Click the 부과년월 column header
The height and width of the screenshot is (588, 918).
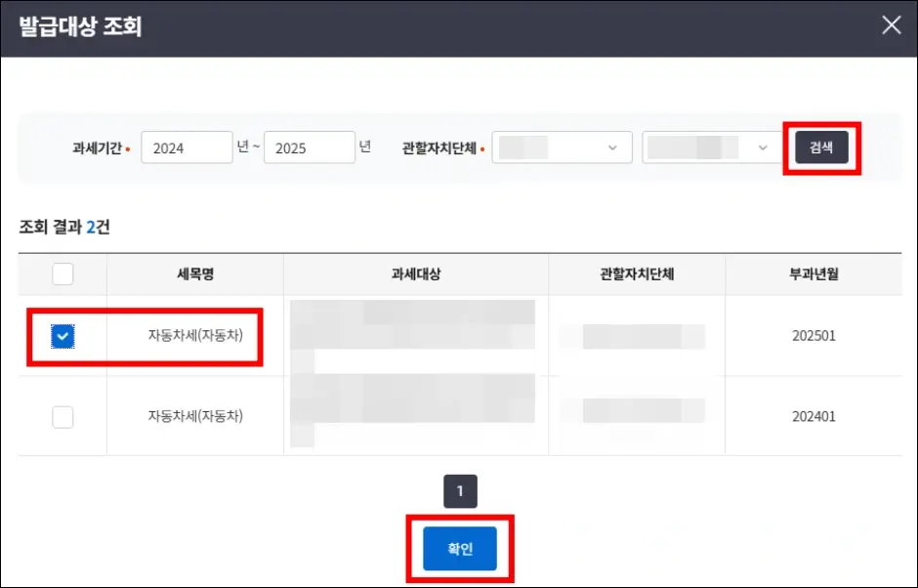pyautogui.click(x=814, y=273)
